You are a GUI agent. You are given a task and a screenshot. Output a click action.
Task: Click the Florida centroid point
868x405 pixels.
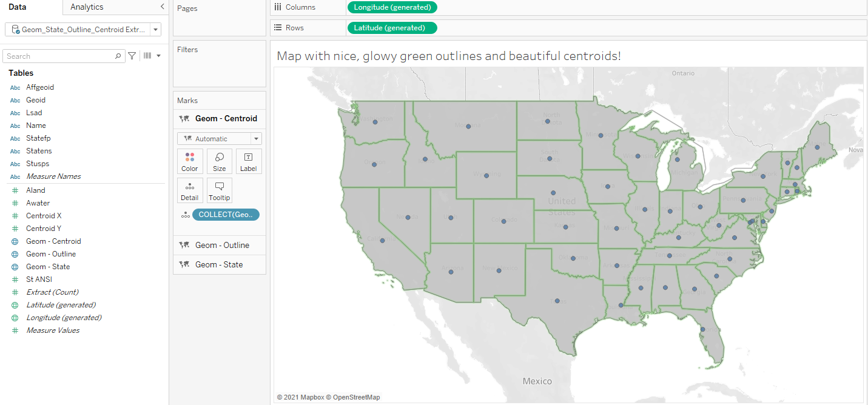702,329
